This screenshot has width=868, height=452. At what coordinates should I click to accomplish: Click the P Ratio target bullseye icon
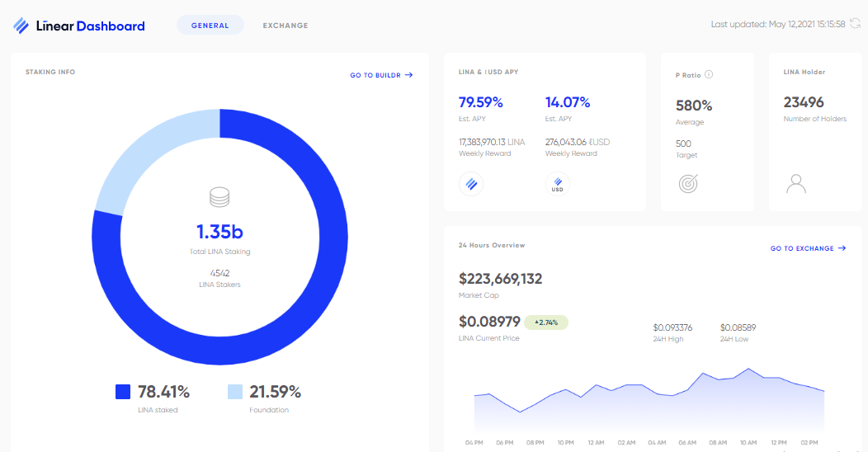[688, 184]
